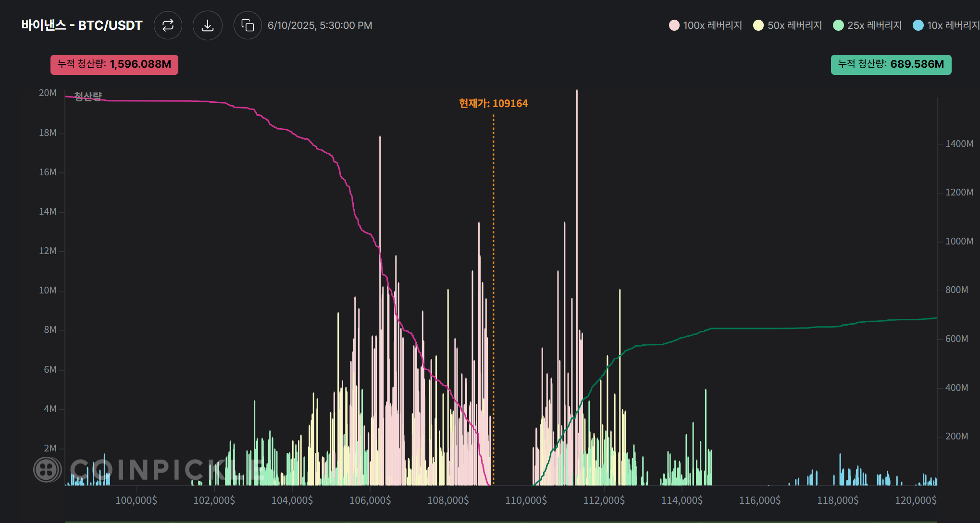
Task: Click the 118,000$ x-axis label
Action: pos(838,500)
